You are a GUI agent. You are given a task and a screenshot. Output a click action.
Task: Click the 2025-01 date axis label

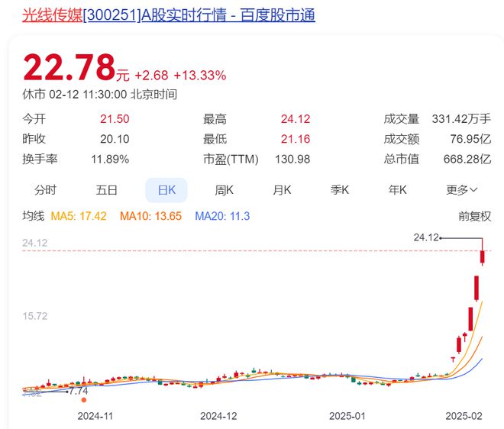coord(347,416)
